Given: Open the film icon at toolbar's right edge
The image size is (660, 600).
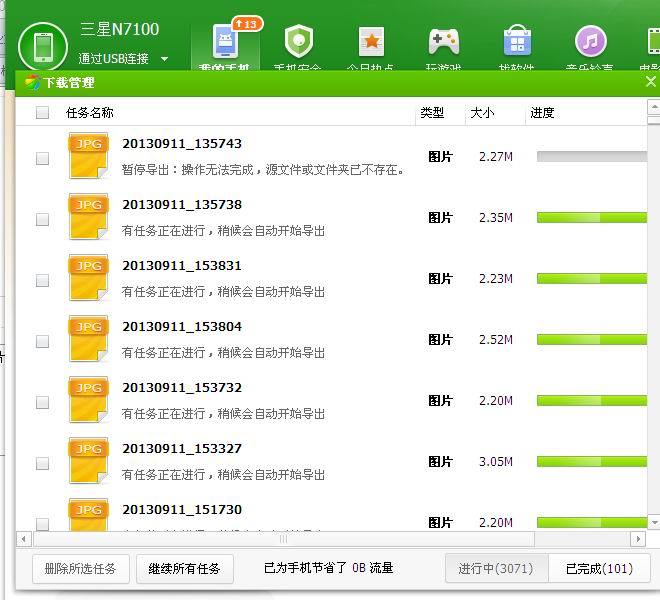Looking at the screenshot, I should coord(654,41).
